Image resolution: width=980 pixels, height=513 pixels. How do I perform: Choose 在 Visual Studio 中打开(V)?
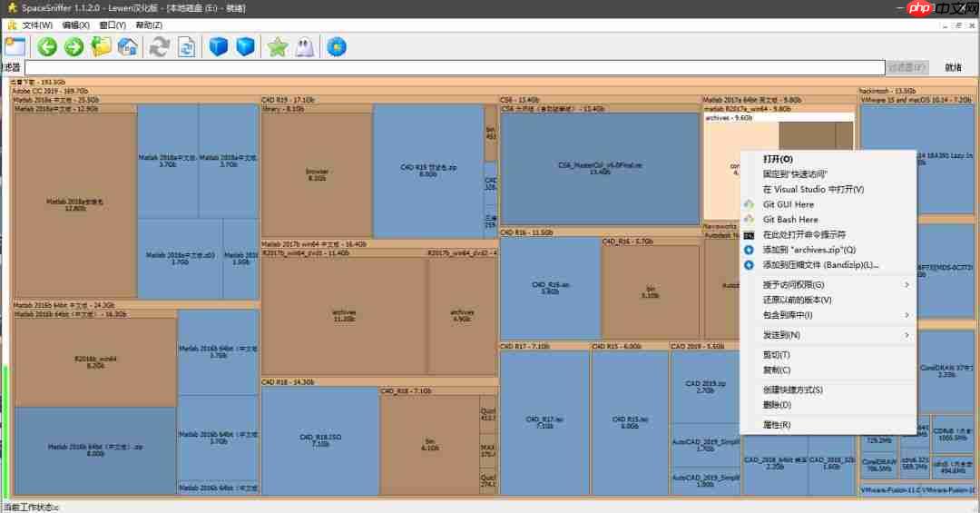tap(828, 189)
